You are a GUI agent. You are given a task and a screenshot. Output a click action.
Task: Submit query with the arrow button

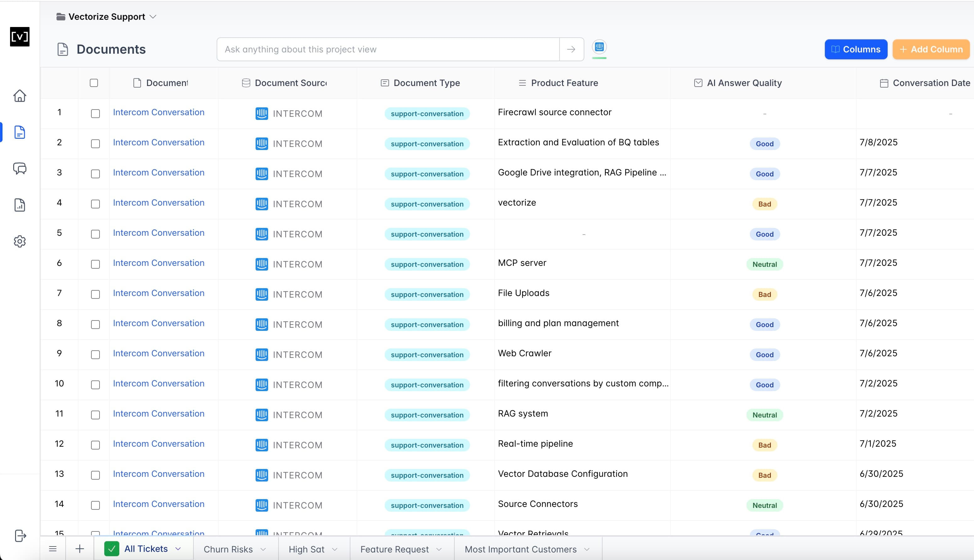[x=571, y=49]
